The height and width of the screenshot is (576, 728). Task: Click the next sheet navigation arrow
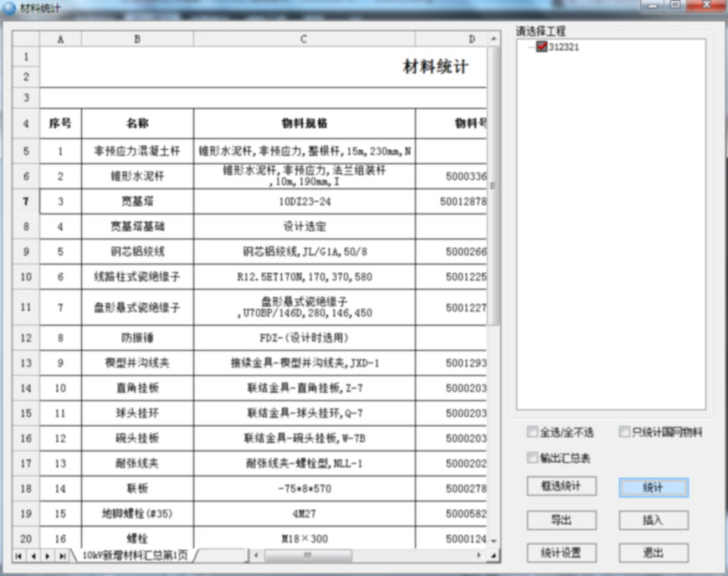[x=48, y=556]
